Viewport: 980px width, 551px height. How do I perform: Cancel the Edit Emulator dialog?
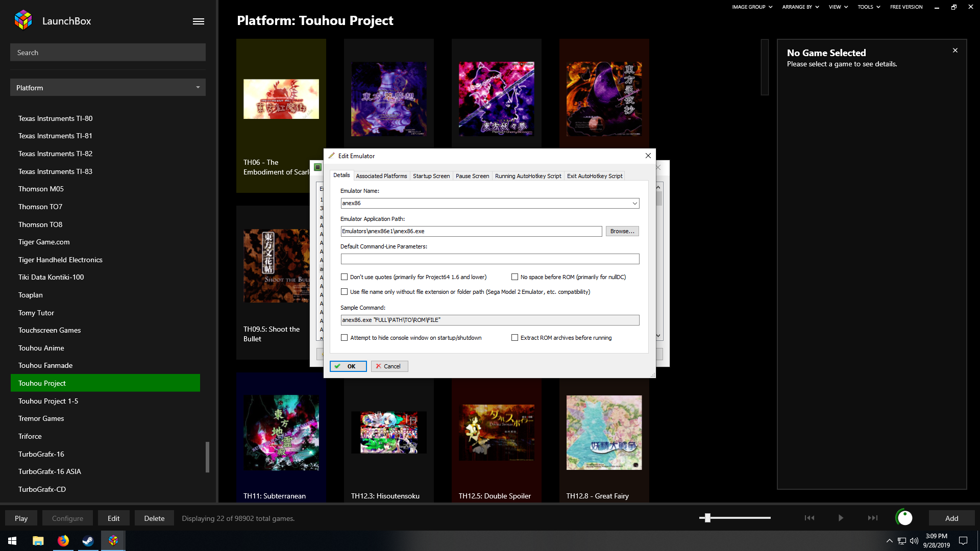(x=389, y=366)
